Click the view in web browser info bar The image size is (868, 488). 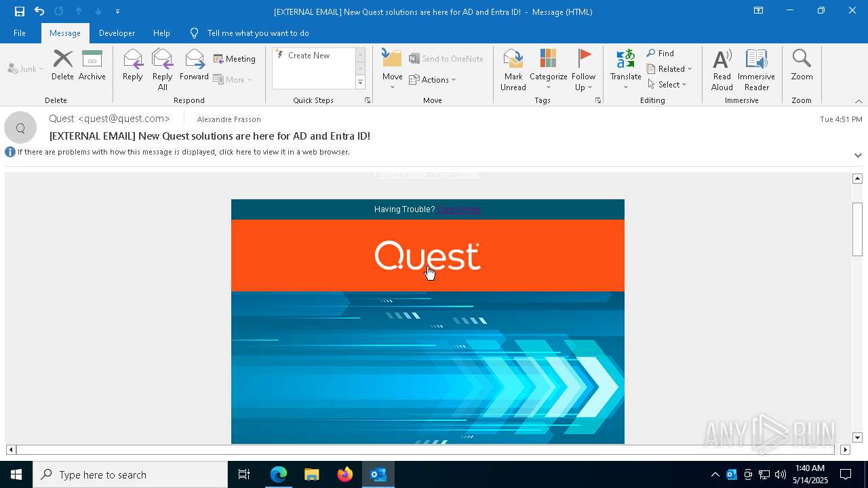(183, 152)
